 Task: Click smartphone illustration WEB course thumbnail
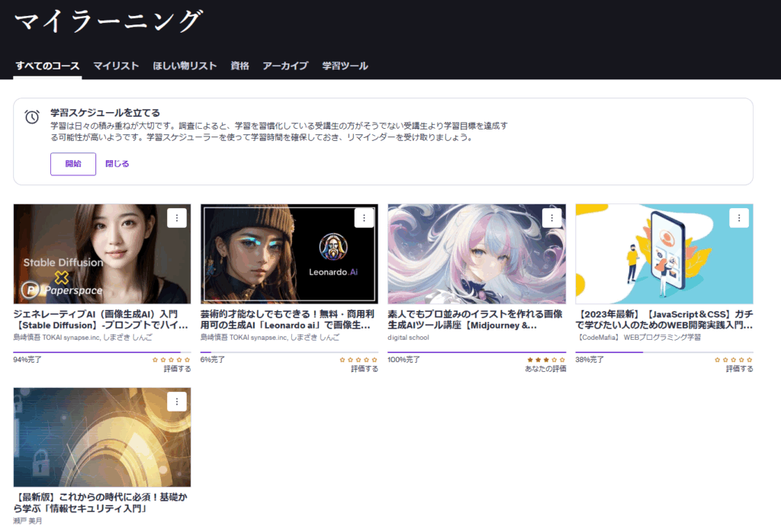point(664,254)
